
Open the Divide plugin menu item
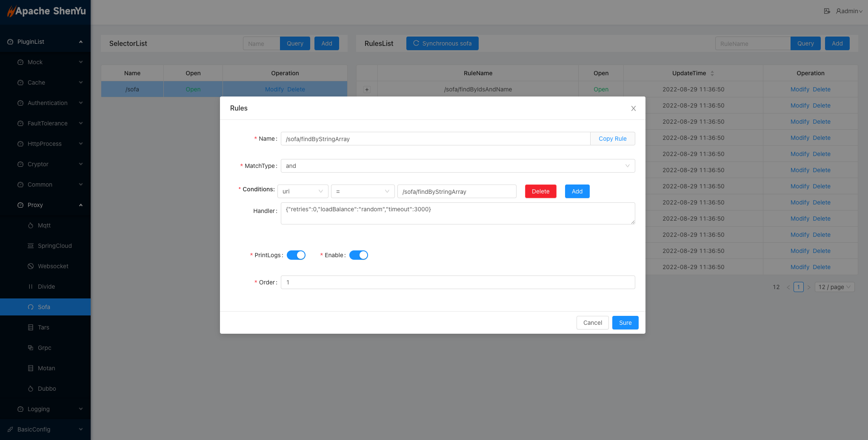point(46,287)
